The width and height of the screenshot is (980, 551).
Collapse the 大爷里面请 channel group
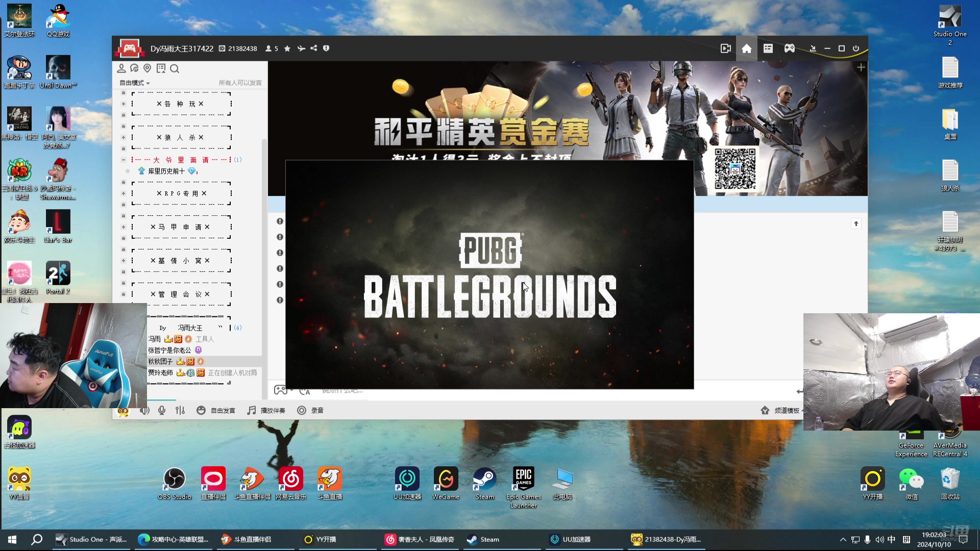(x=123, y=160)
